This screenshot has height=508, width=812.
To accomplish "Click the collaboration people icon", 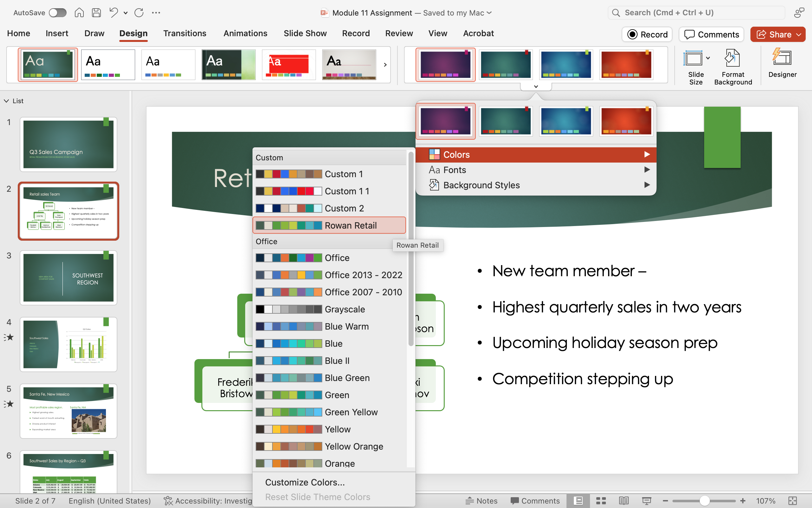I will (799, 13).
